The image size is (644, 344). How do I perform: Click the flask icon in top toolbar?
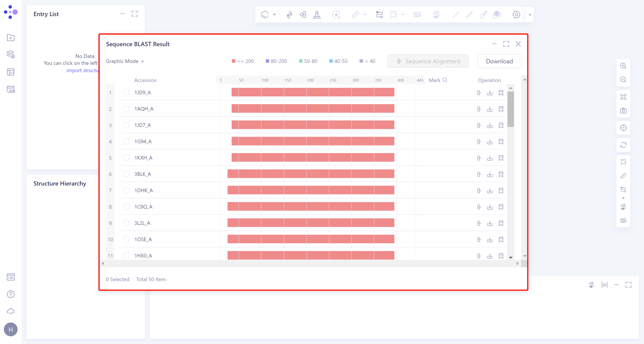(317, 15)
